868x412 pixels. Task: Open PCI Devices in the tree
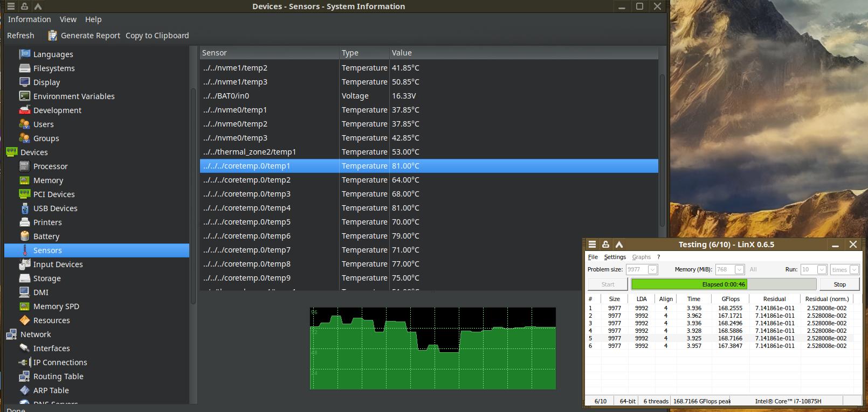click(54, 194)
